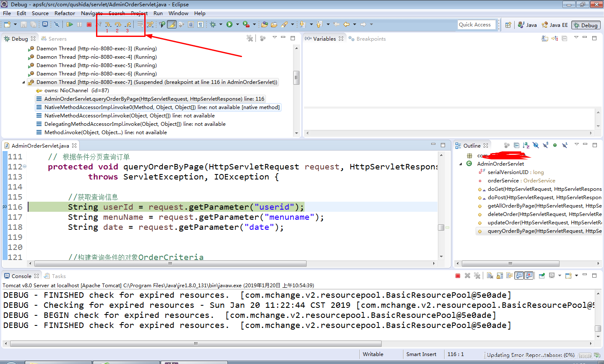This screenshot has width=604, height=364.
Task: Toggle Show Whitespace Characters
Action: click(200, 24)
